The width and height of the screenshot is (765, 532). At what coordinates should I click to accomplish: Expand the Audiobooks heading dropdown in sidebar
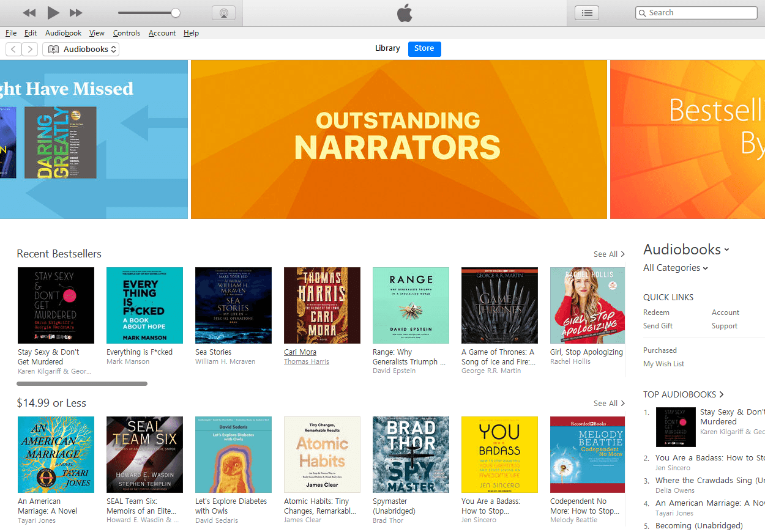click(726, 250)
